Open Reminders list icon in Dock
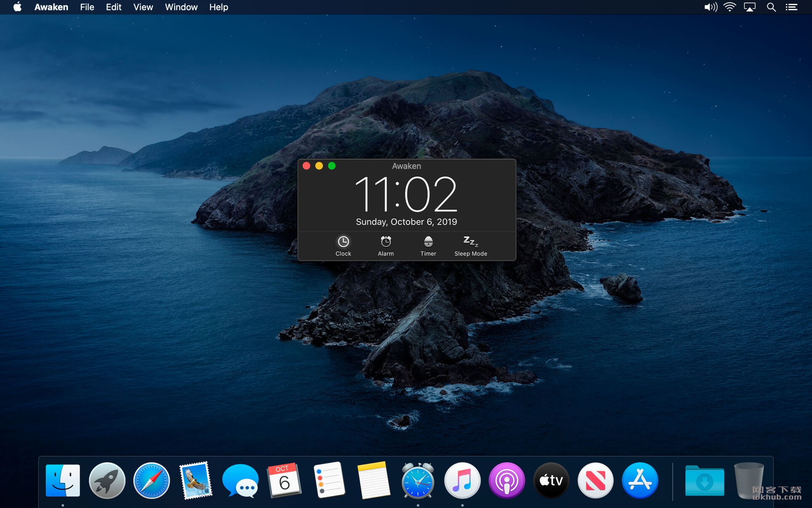The width and height of the screenshot is (812, 508). 329,481
